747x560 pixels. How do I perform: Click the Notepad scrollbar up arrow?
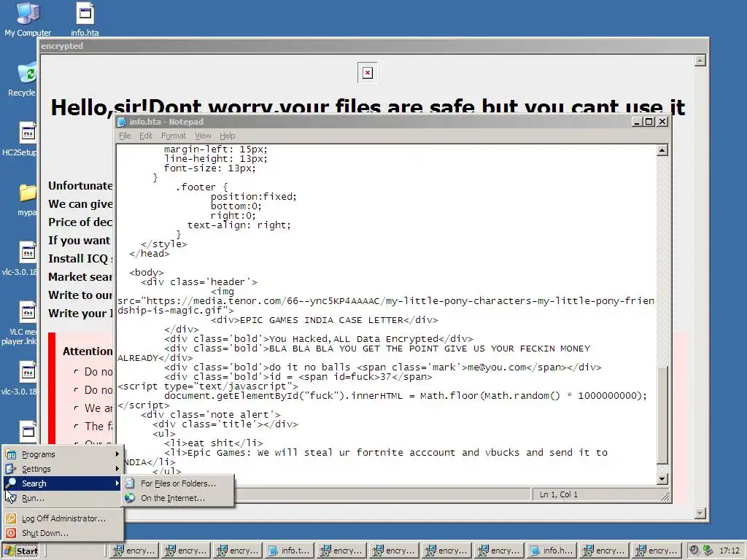pos(662,150)
